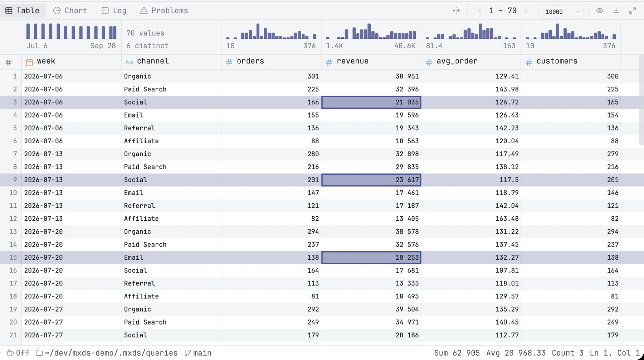Click the vertical scrollbar thumb
Image resolution: width=644 pixels, height=360 pixels.
coord(641,100)
